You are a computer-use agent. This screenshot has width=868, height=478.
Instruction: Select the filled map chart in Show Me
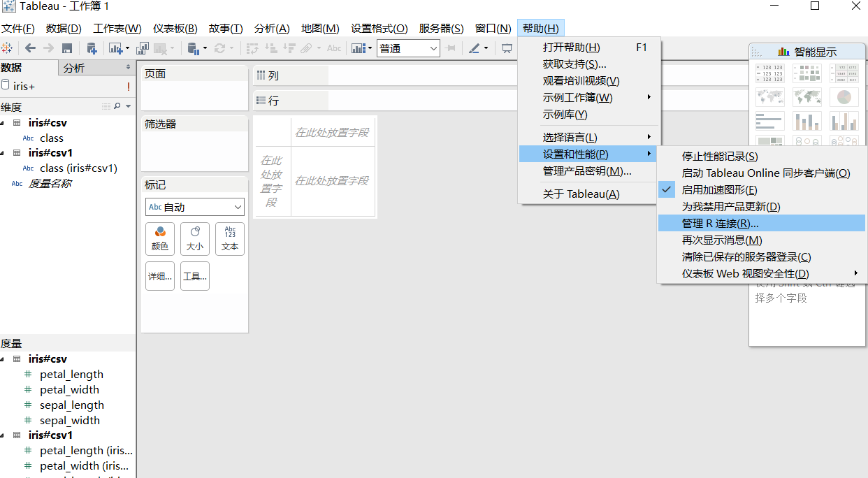tap(807, 97)
